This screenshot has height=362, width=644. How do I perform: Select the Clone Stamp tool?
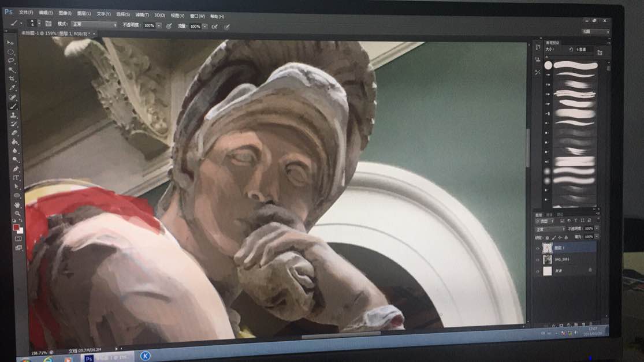click(x=13, y=115)
